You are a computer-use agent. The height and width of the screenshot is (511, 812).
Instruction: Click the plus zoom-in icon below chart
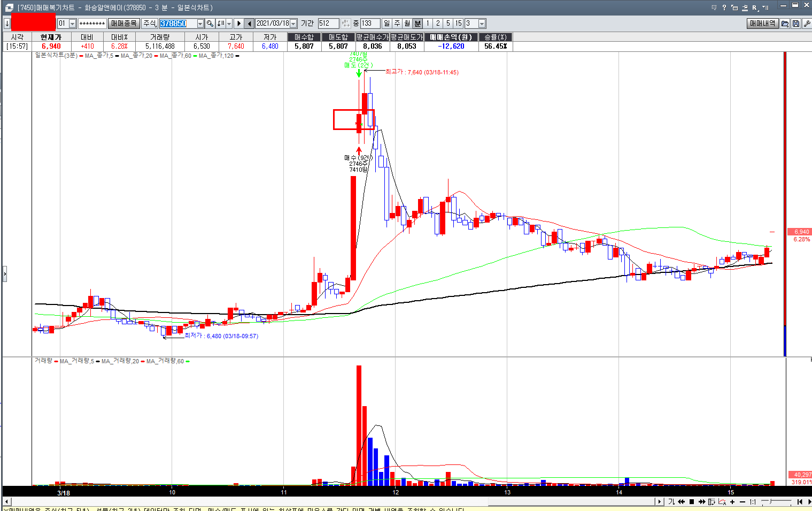pyautogui.click(x=732, y=502)
